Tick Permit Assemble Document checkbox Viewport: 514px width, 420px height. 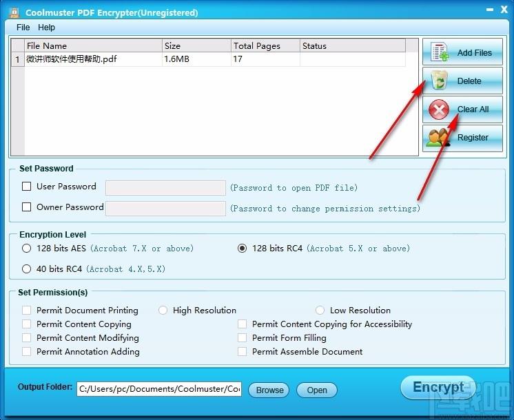[x=243, y=352]
